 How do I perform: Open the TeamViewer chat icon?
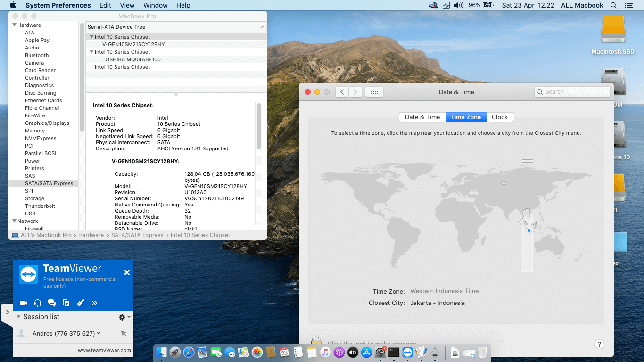coord(52,303)
